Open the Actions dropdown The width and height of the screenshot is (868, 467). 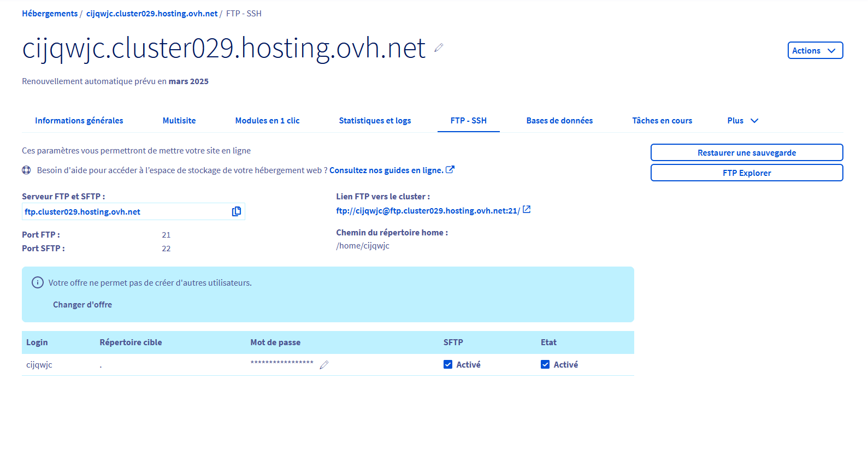[x=814, y=50]
